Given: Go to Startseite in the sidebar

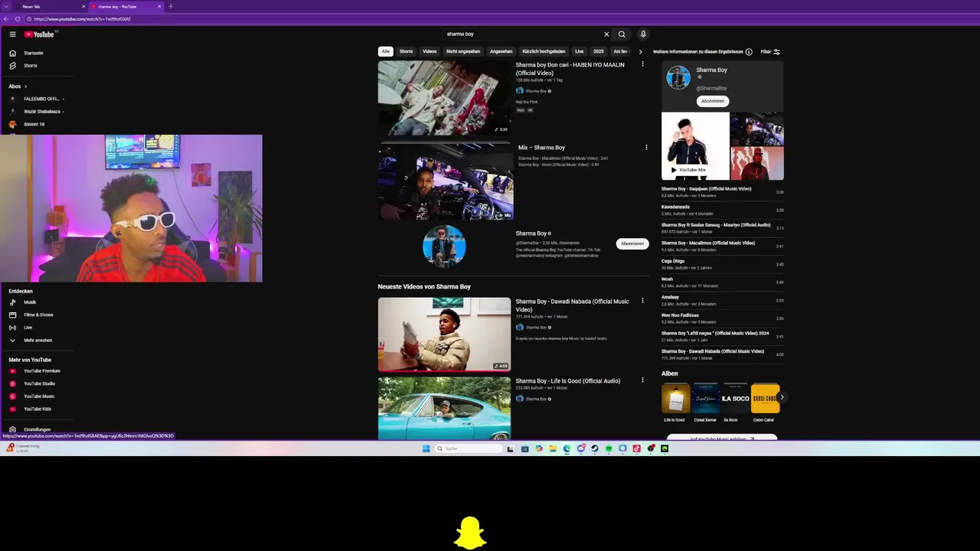Looking at the screenshot, I should [33, 53].
